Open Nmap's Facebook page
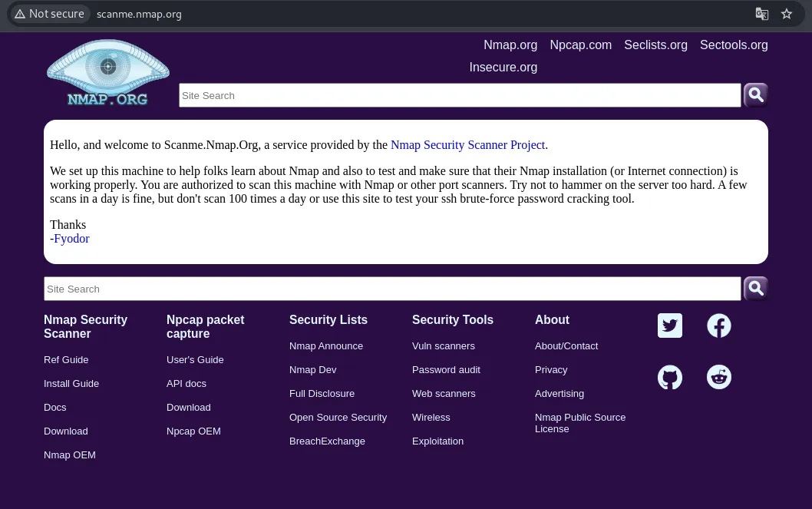This screenshot has height=509, width=812. (718, 326)
